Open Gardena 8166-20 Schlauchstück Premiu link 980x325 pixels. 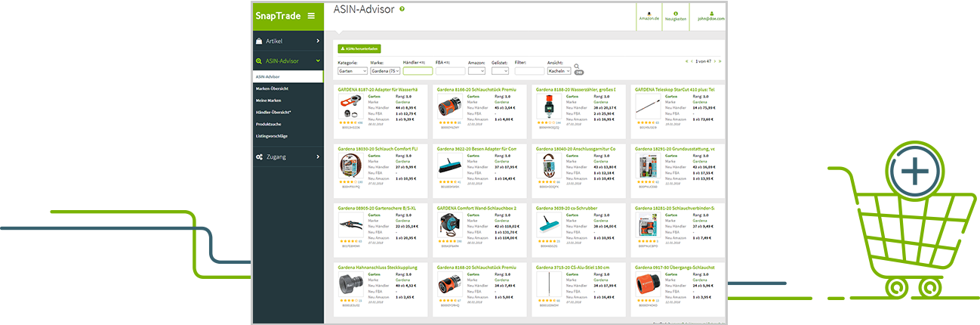click(x=476, y=89)
